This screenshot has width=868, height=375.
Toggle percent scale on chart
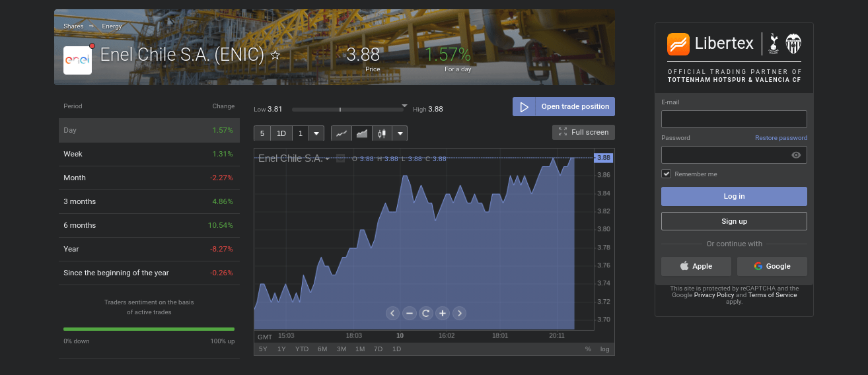point(588,349)
